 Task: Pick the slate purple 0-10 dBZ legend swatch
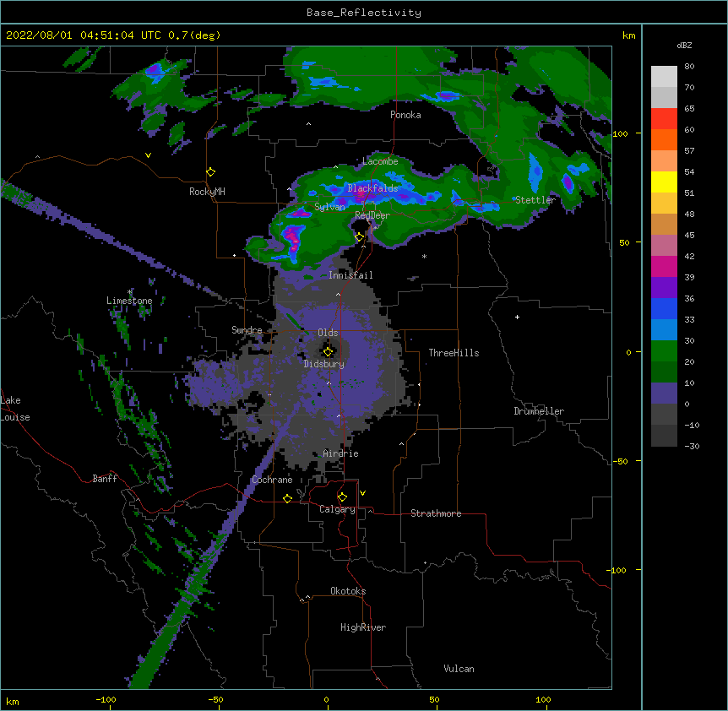point(664,393)
